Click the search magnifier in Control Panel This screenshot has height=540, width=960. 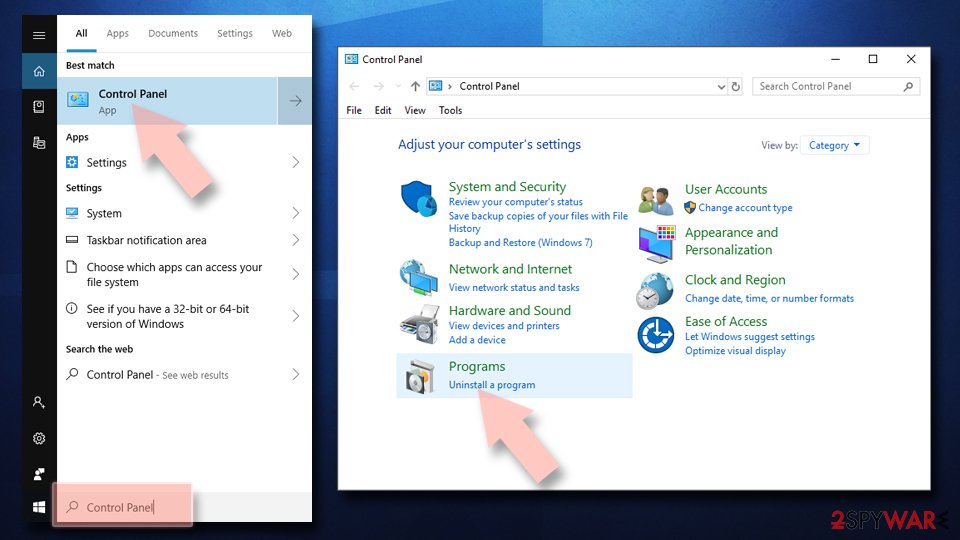coord(909,86)
